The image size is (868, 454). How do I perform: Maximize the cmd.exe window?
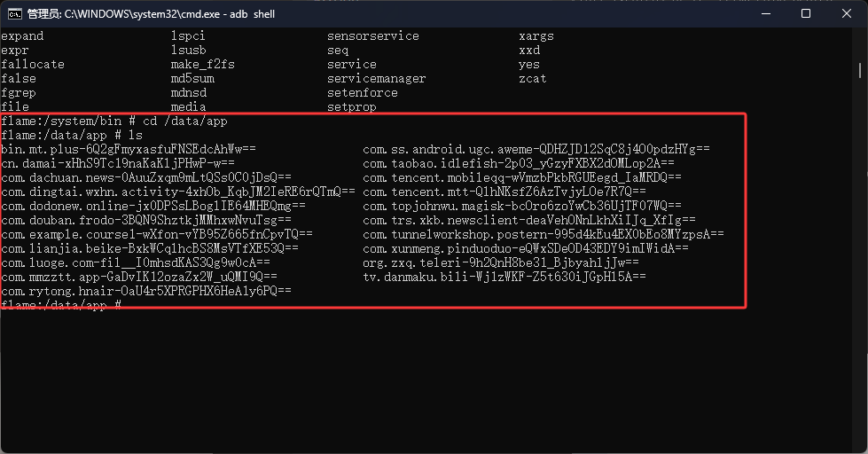click(806, 14)
